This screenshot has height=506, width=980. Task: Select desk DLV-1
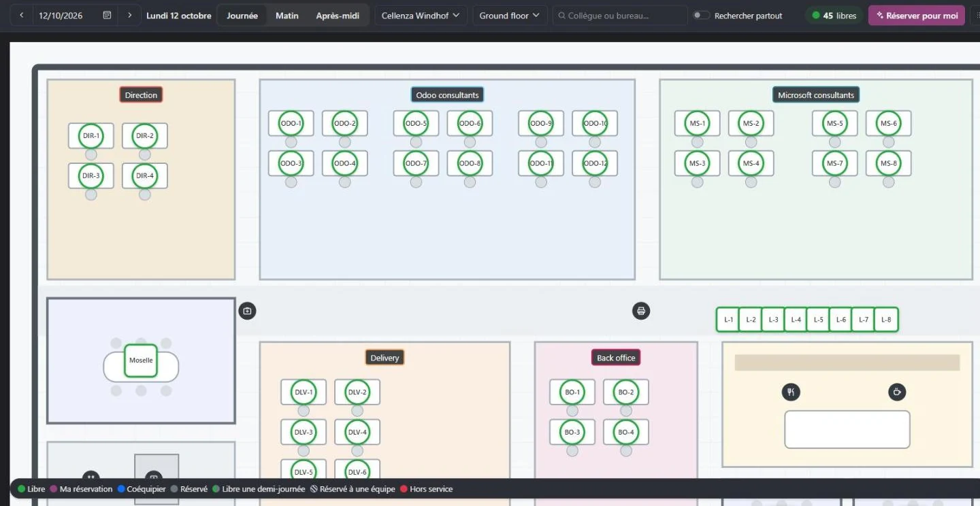click(304, 392)
